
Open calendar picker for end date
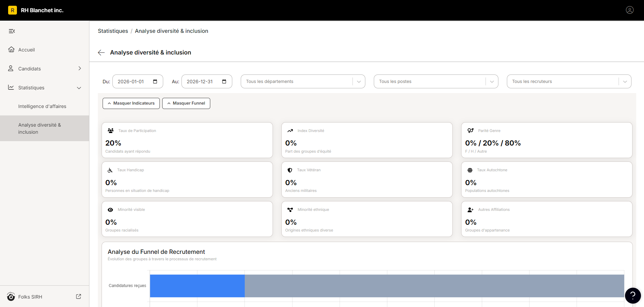click(x=224, y=82)
